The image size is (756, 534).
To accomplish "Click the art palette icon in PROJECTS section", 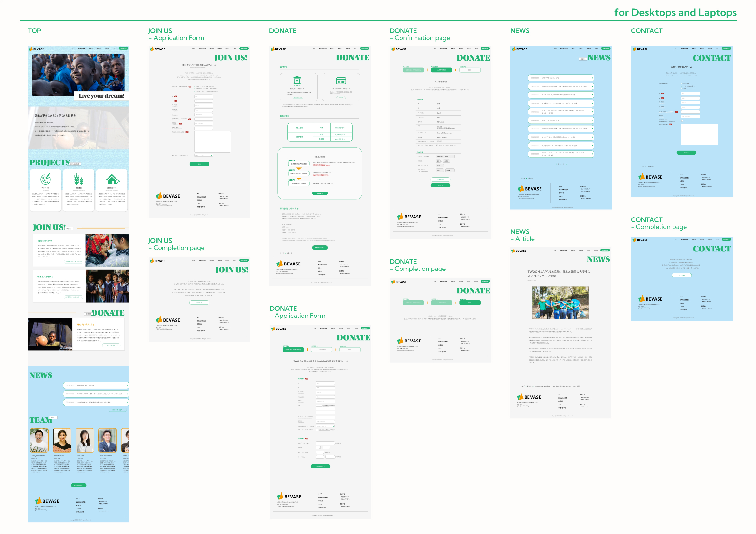I will (x=45, y=180).
